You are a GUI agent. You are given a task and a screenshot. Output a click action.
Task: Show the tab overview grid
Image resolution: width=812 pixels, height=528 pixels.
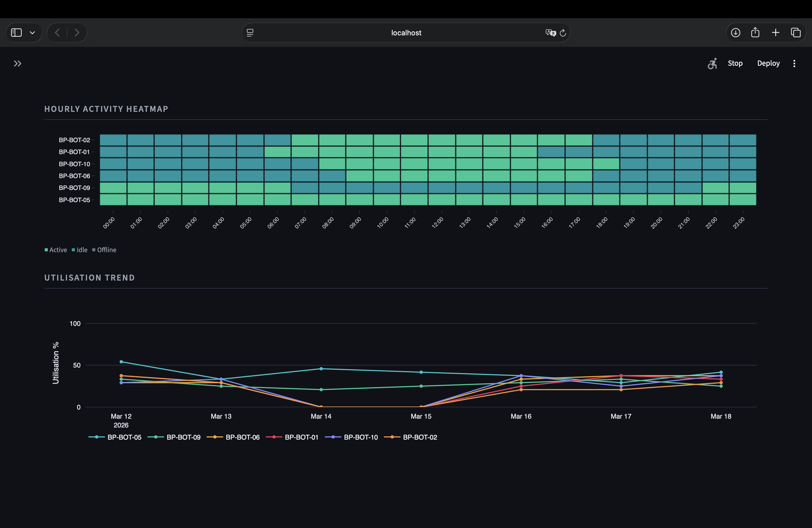(796, 32)
